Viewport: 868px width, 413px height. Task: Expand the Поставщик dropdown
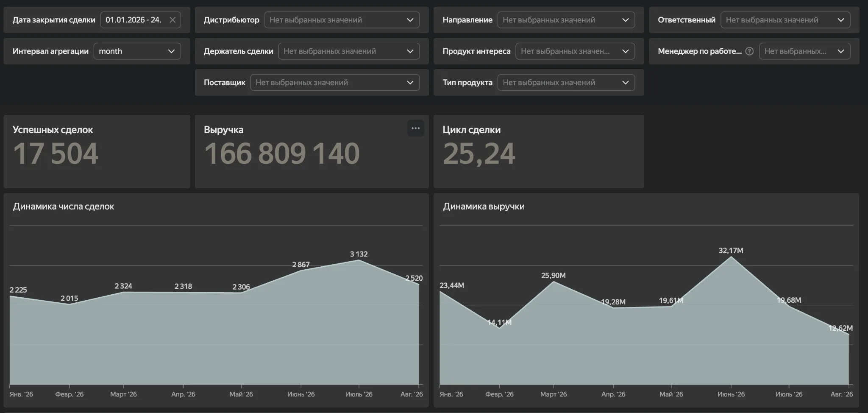click(335, 83)
